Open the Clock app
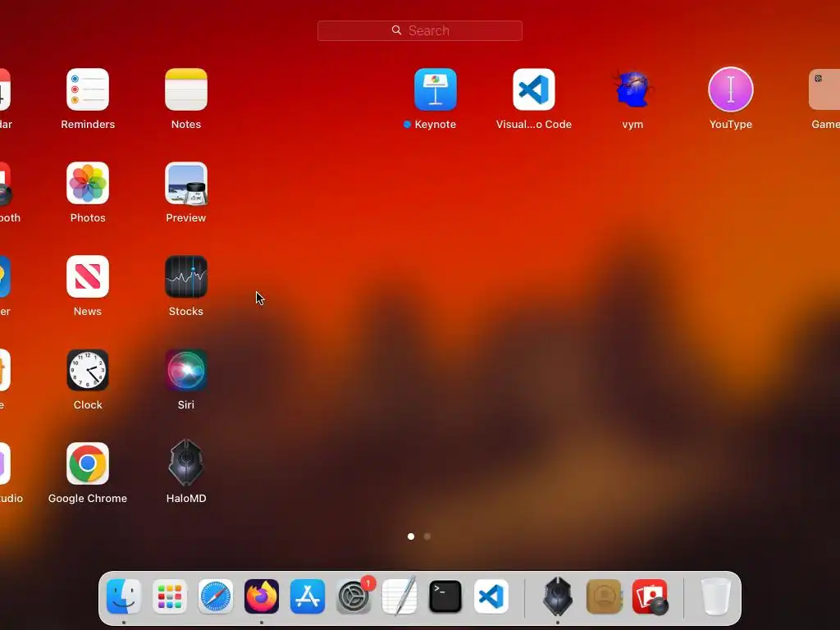This screenshot has width=840, height=630. (x=87, y=370)
